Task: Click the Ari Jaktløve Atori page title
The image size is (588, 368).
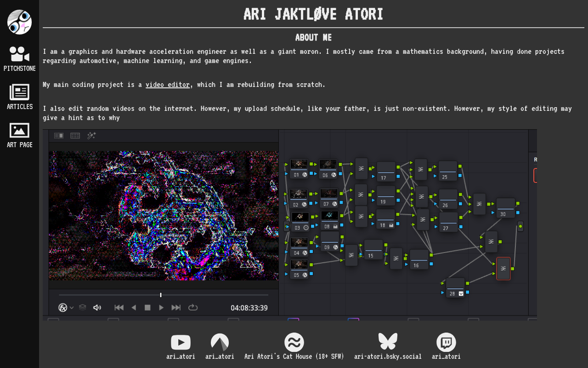Action: coord(313,14)
